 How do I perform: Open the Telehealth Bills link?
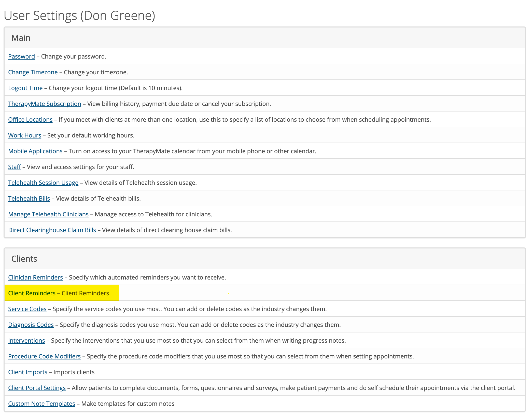pos(29,198)
